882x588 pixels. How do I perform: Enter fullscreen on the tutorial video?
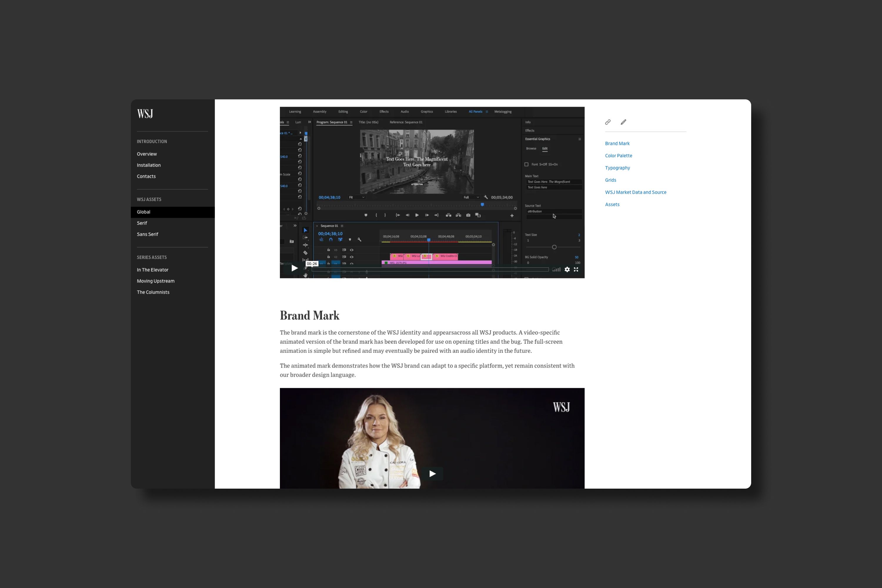(576, 269)
